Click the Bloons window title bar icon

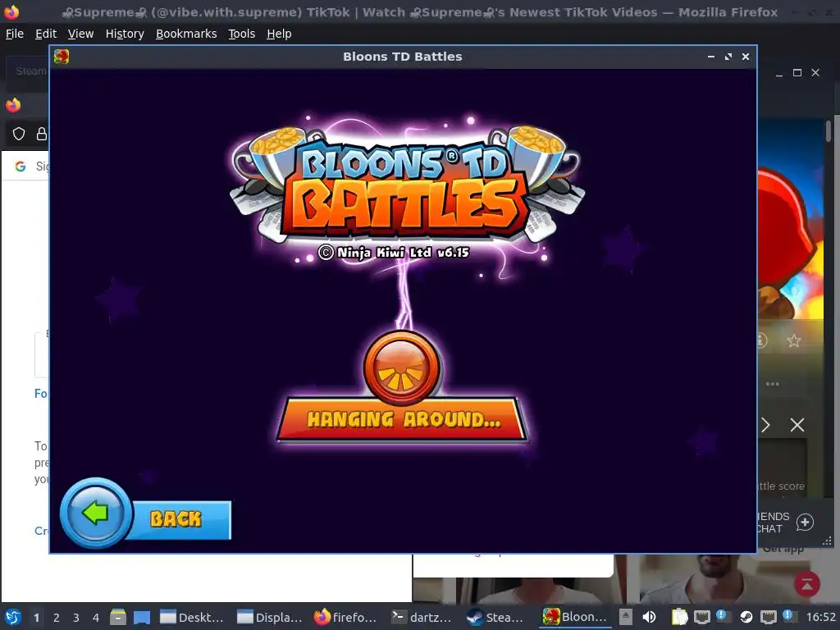(x=62, y=57)
